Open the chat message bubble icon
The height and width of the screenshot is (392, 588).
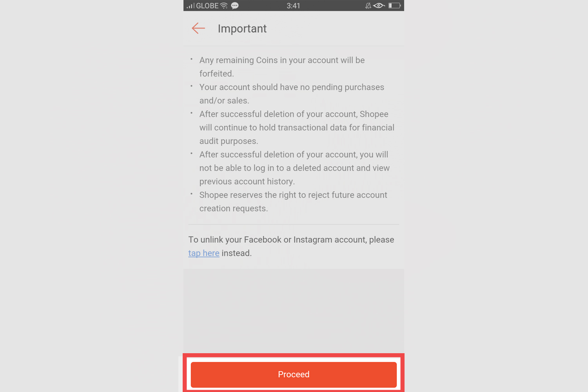234,5
